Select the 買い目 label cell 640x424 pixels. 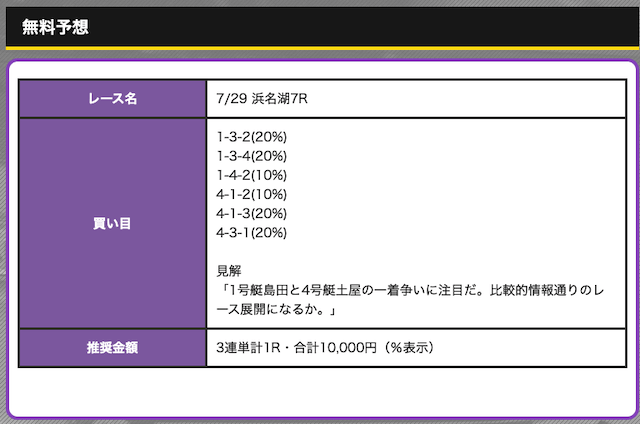tap(113, 223)
